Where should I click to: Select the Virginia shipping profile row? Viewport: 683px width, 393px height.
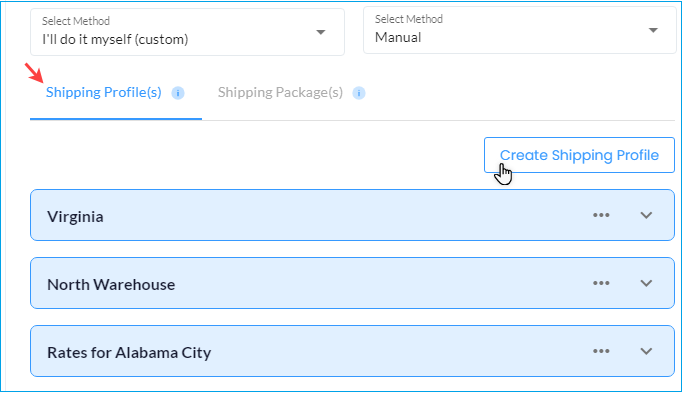click(x=352, y=215)
